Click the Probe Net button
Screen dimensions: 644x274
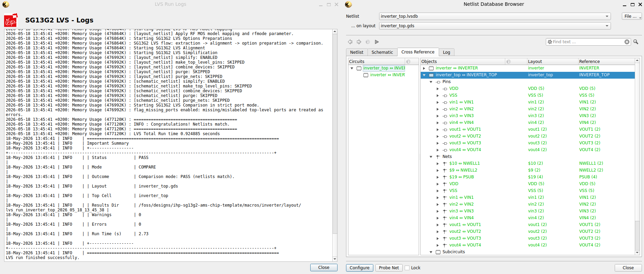click(389, 268)
